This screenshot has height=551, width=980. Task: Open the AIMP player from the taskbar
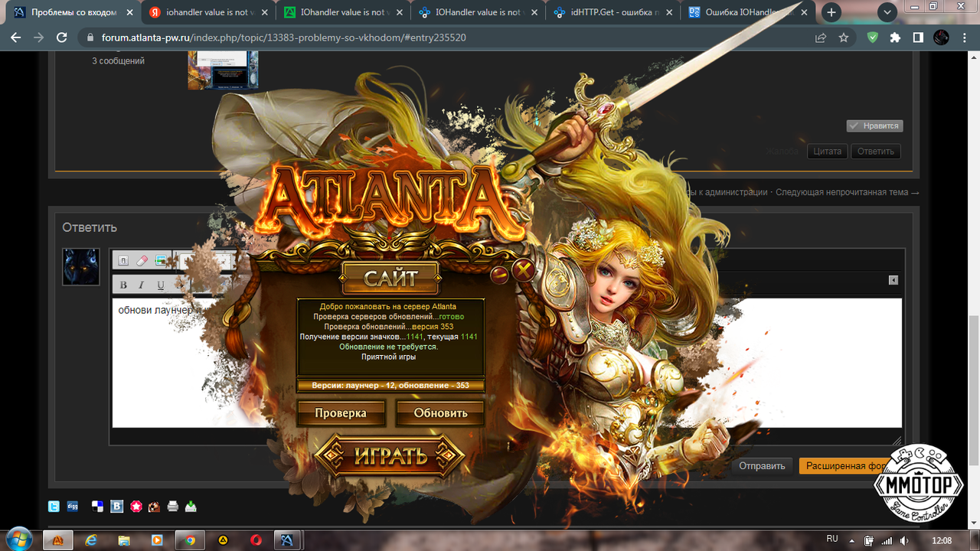click(223, 540)
